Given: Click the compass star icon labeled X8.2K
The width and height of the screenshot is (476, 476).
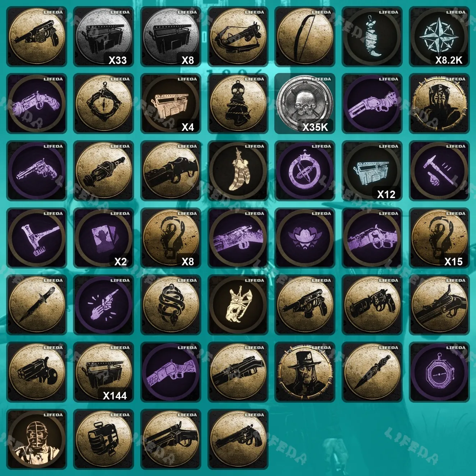Looking at the screenshot, I should tap(439, 37).
